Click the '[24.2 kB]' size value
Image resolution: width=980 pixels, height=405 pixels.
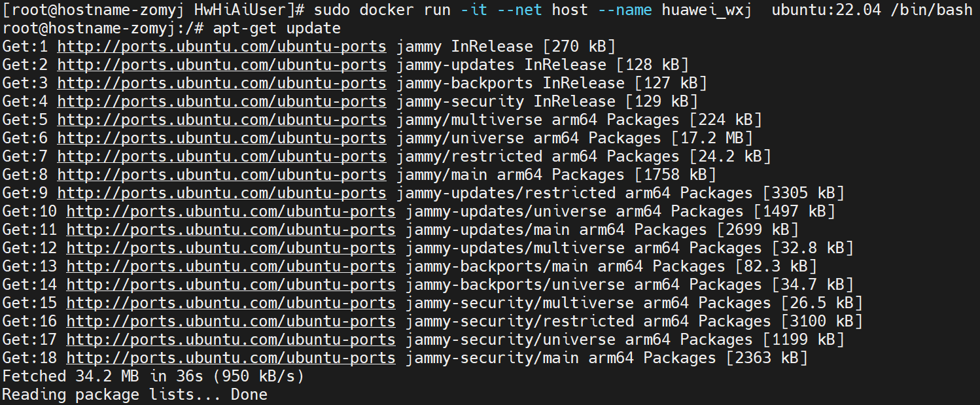730,156
